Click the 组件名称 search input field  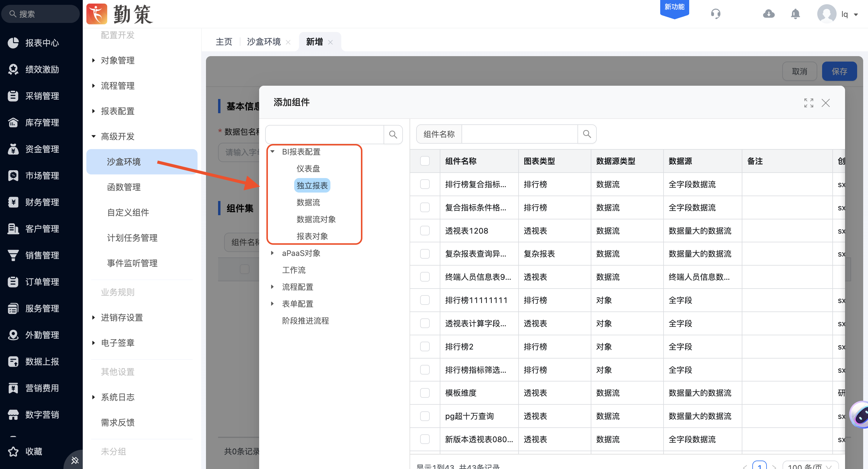519,134
